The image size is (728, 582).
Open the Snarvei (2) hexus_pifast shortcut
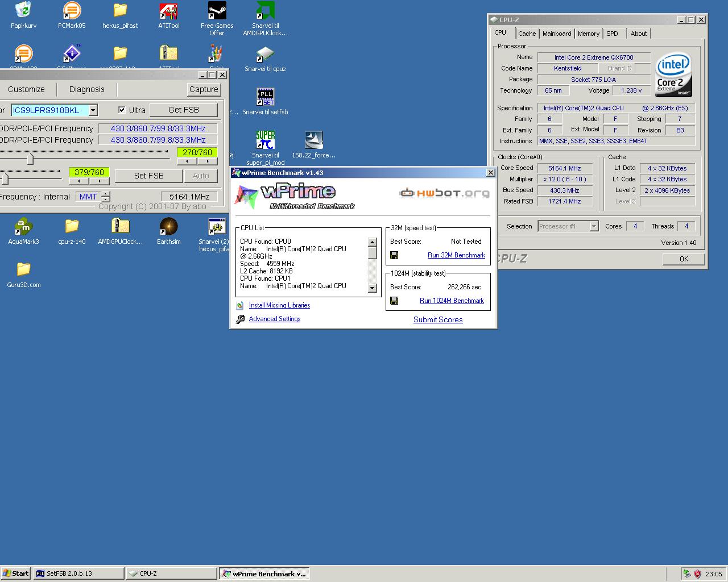pyautogui.click(x=217, y=227)
